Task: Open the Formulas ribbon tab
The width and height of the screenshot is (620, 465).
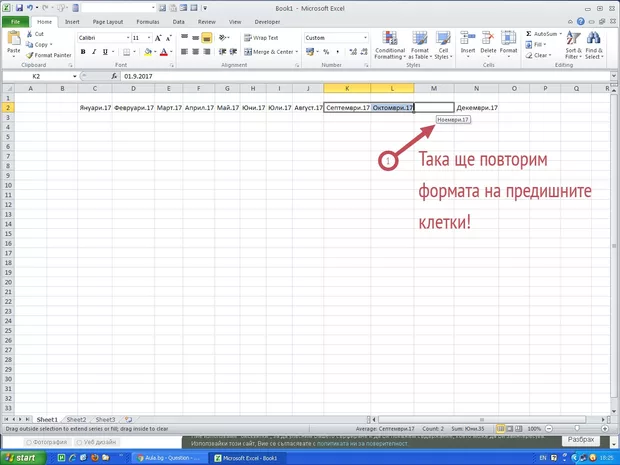Action: click(x=146, y=20)
